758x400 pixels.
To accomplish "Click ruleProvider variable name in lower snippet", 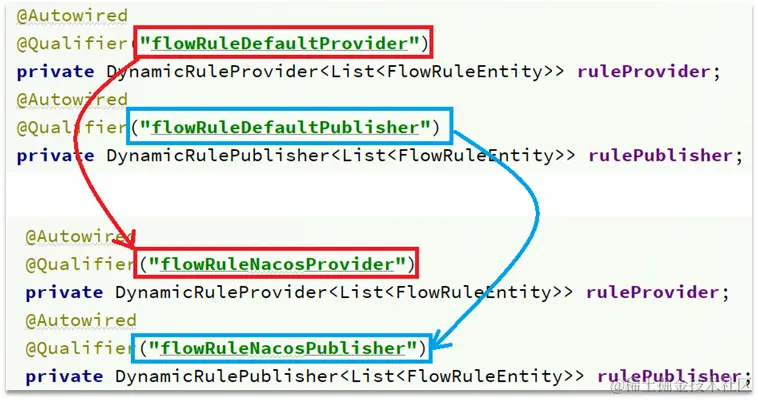I will (x=652, y=292).
